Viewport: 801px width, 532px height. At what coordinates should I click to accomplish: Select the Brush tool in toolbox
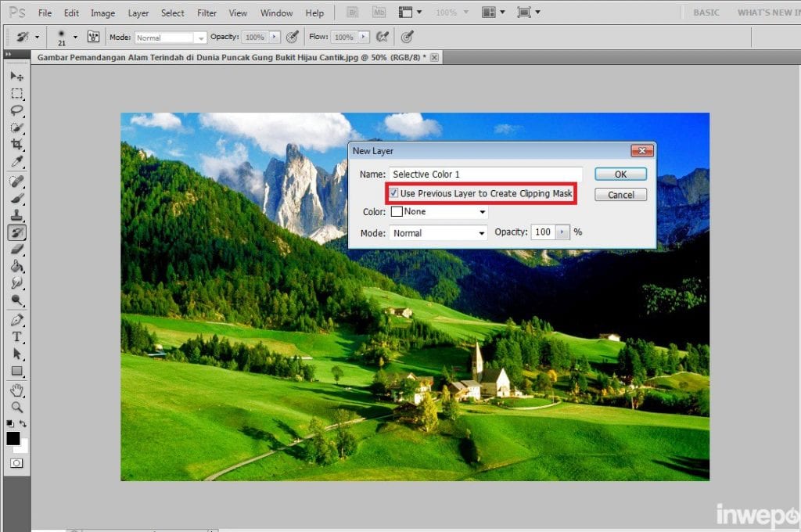click(17, 198)
